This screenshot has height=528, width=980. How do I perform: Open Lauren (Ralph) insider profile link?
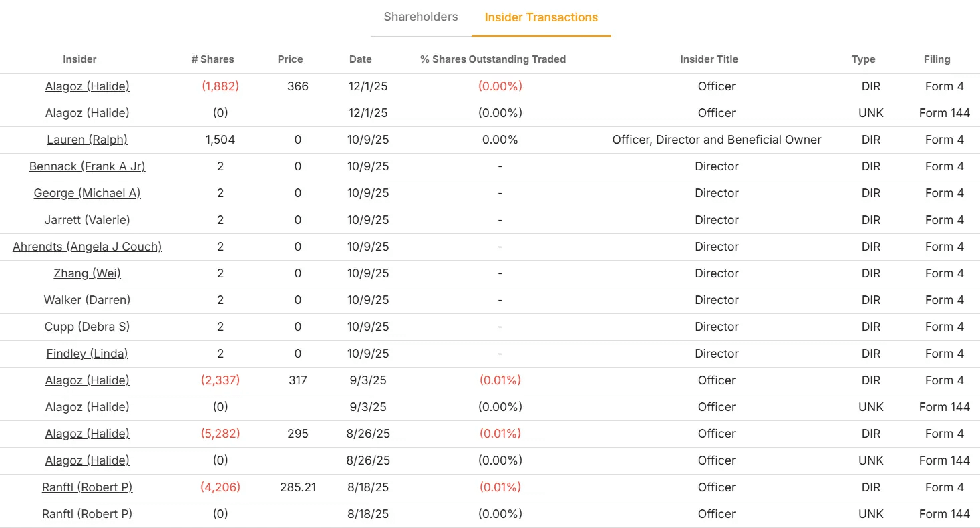(x=88, y=140)
